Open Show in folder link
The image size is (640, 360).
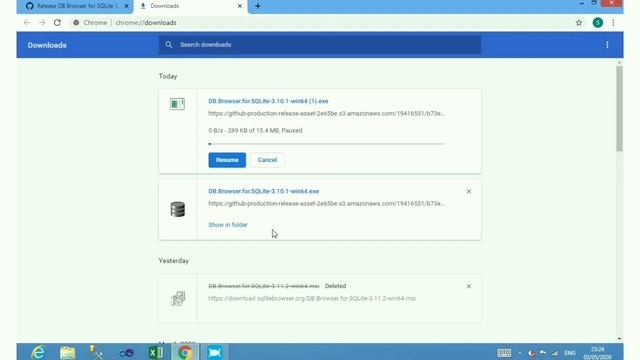(x=228, y=225)
